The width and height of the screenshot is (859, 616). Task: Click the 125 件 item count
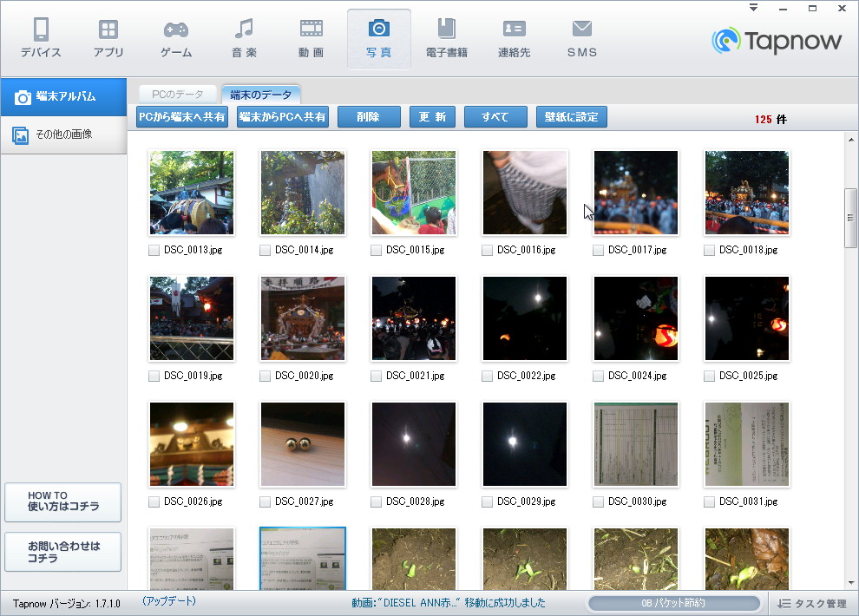click(770, 120)
